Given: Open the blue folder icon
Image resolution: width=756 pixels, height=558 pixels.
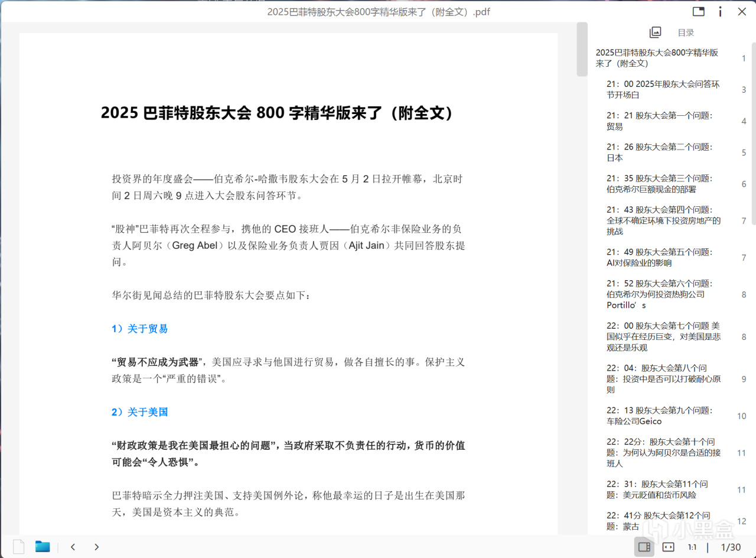Looking at the screenshot, I should click(x=43, y=547).
